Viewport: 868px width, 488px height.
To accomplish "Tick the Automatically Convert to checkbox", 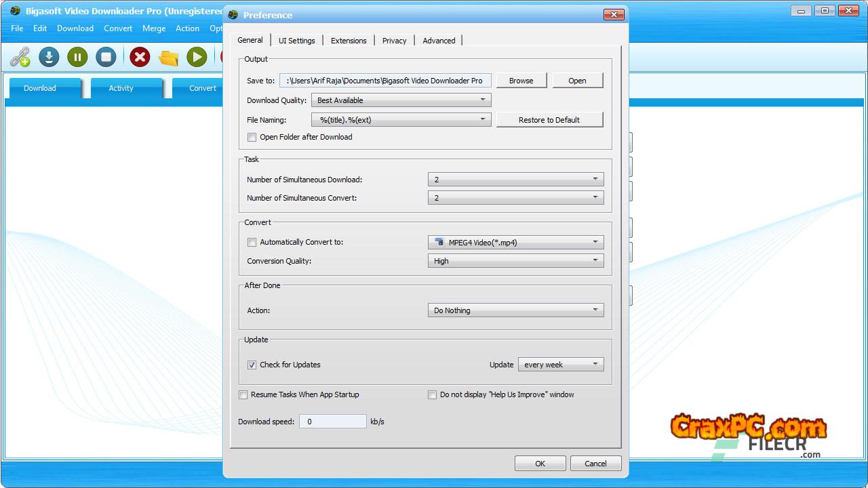I will [x=252, y=242].
